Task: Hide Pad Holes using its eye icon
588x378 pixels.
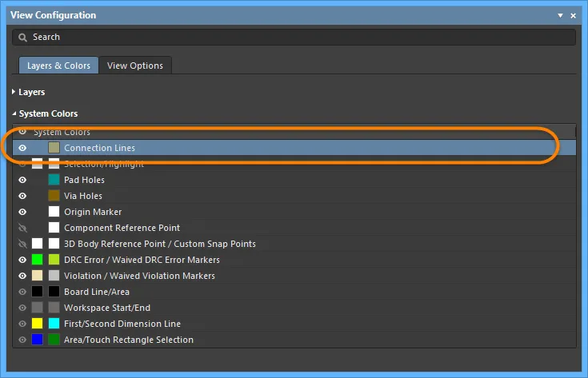Action: coord(22,180)
